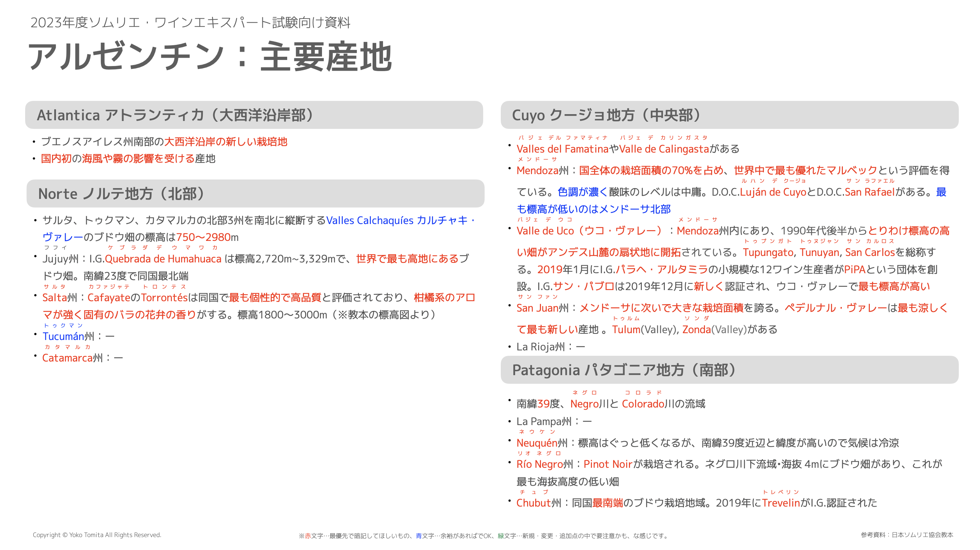Click the red word PiPA

point(855,270)
